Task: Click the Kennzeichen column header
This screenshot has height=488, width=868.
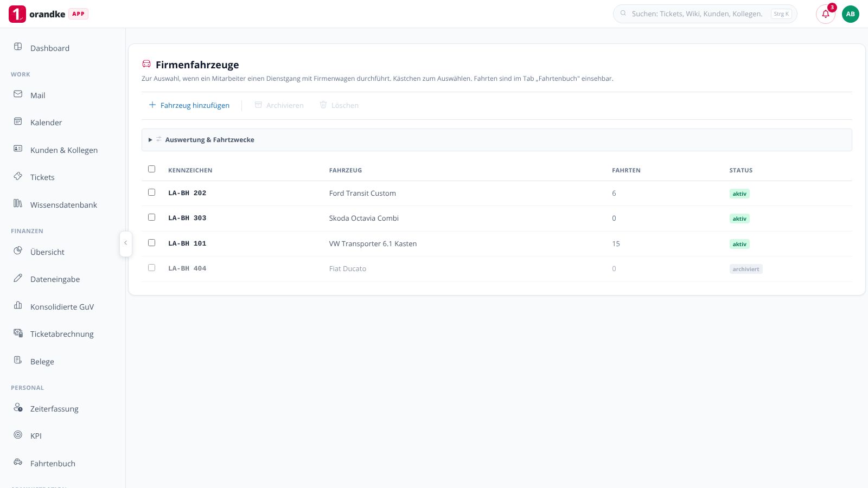Action: tap(190, 170)
